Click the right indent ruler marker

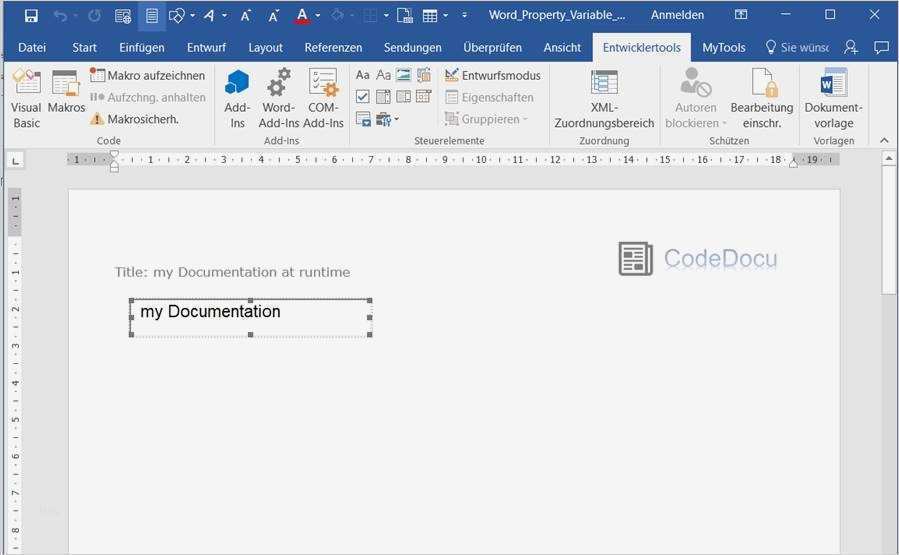click(x=793, y=163)
